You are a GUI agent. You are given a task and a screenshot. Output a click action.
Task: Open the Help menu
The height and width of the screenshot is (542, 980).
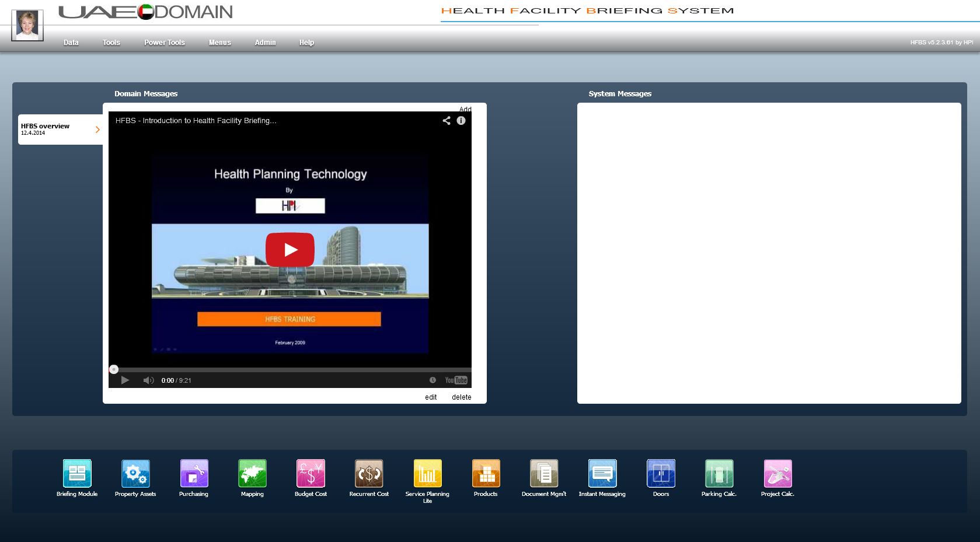coord(306,43)
